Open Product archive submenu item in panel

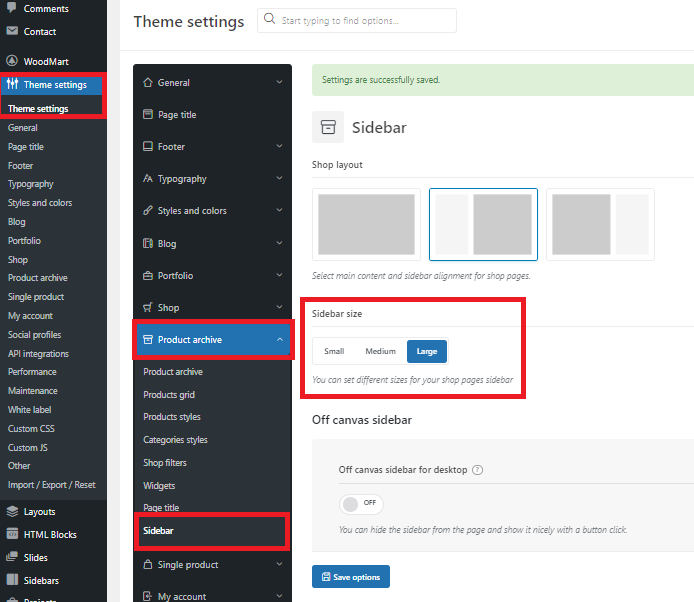click(x=173, y=372)
